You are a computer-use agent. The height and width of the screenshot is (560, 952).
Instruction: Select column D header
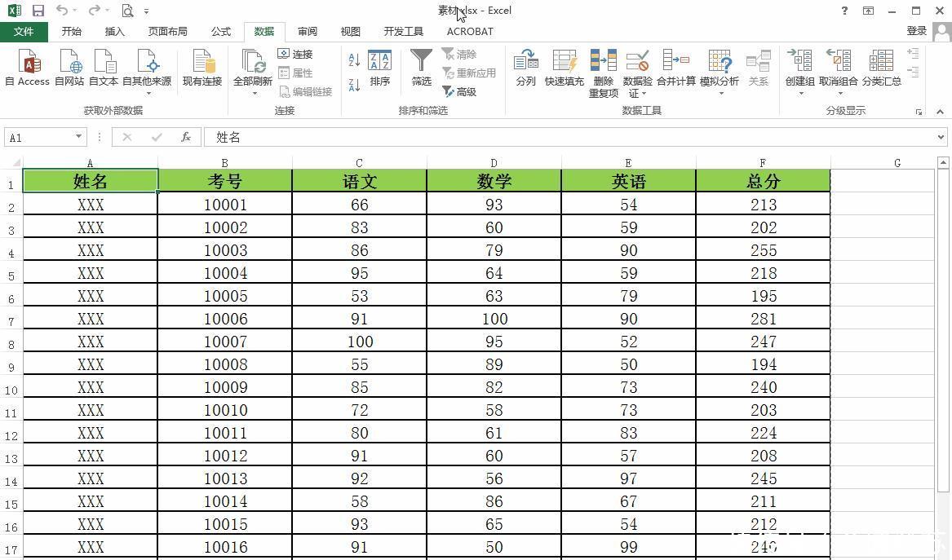pyautogui.click(x=494, y=163)
